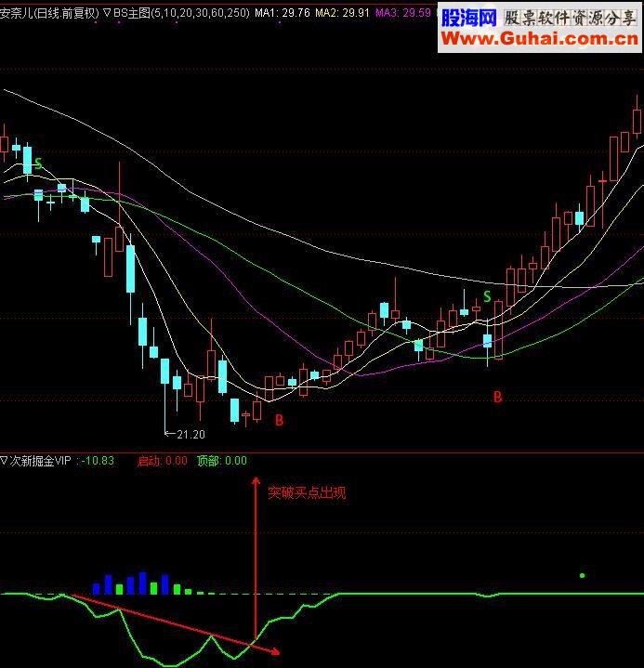Select the MA2: 29.91 value
This screenshot has width=644, height=668.
342,13
